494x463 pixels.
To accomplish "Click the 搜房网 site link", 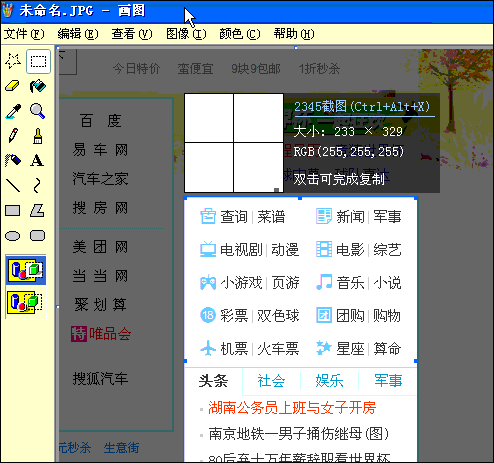I will pos(100,208).
